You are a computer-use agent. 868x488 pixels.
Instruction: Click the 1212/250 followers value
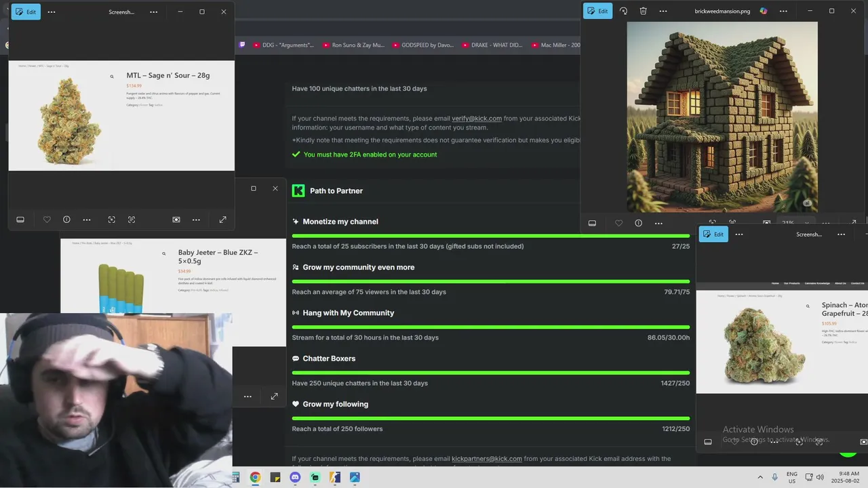[x=676, y=429]
